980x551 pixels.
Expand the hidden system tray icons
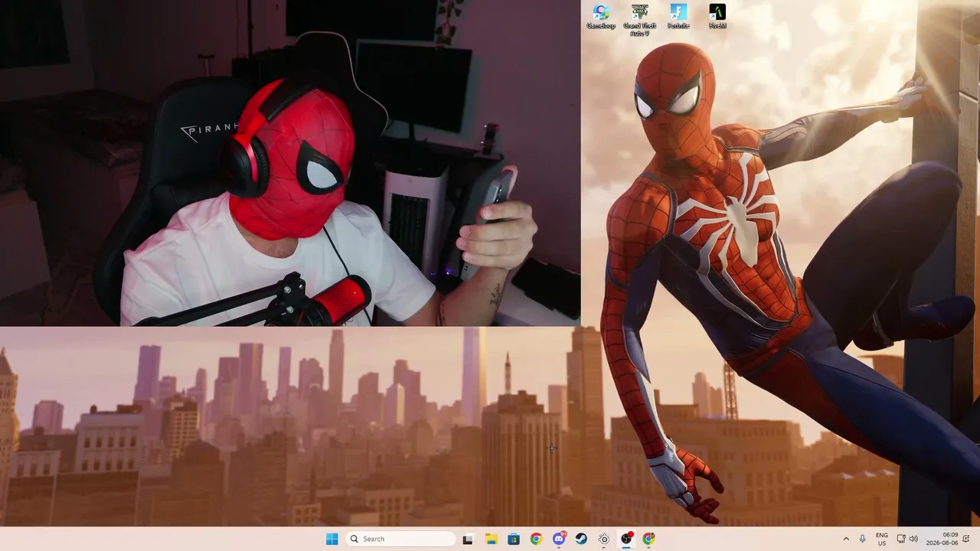coord(846,539)
